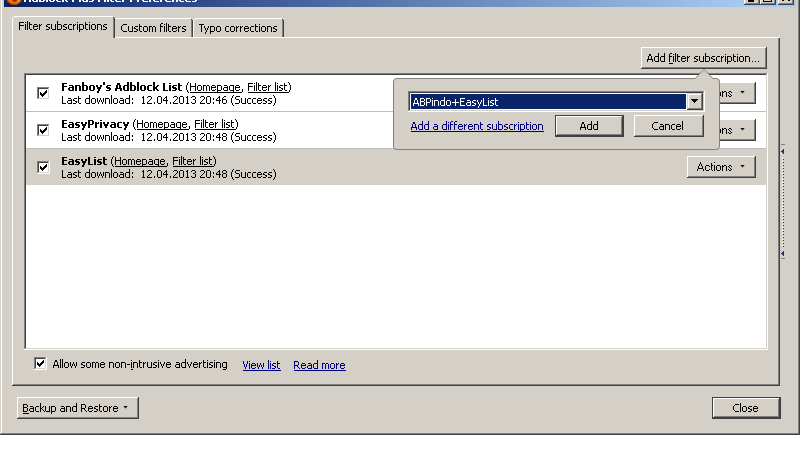Click the Add button in popup

589,126
